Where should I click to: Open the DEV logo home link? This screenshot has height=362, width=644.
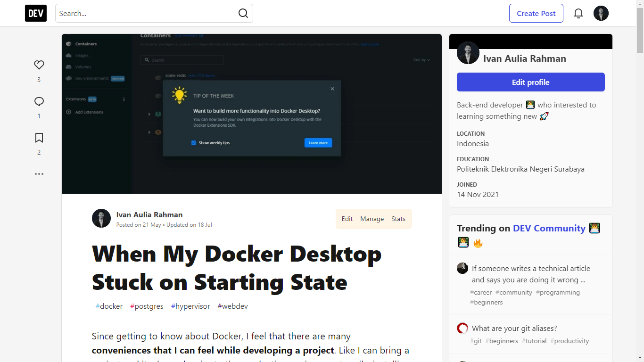click(36, 13)
